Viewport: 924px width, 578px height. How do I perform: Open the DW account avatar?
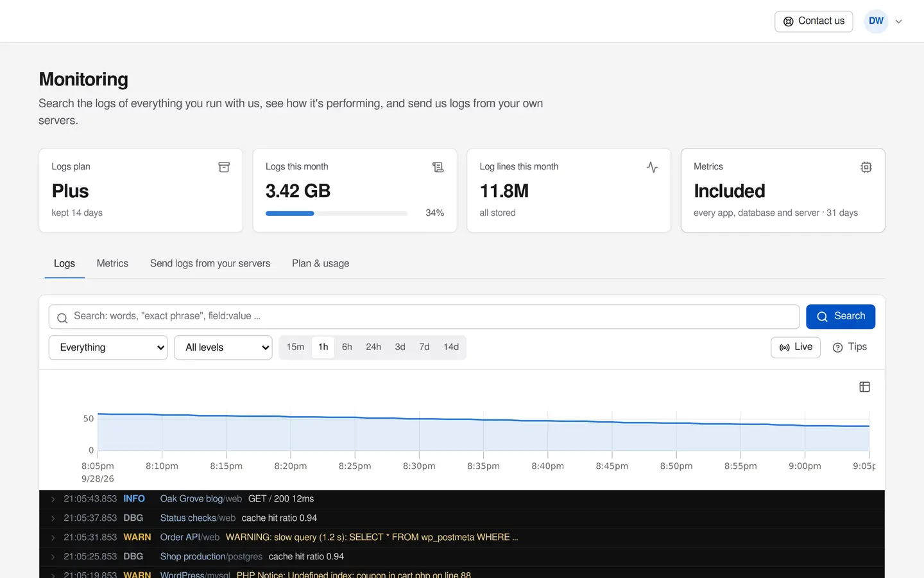[x=876, y=21]
